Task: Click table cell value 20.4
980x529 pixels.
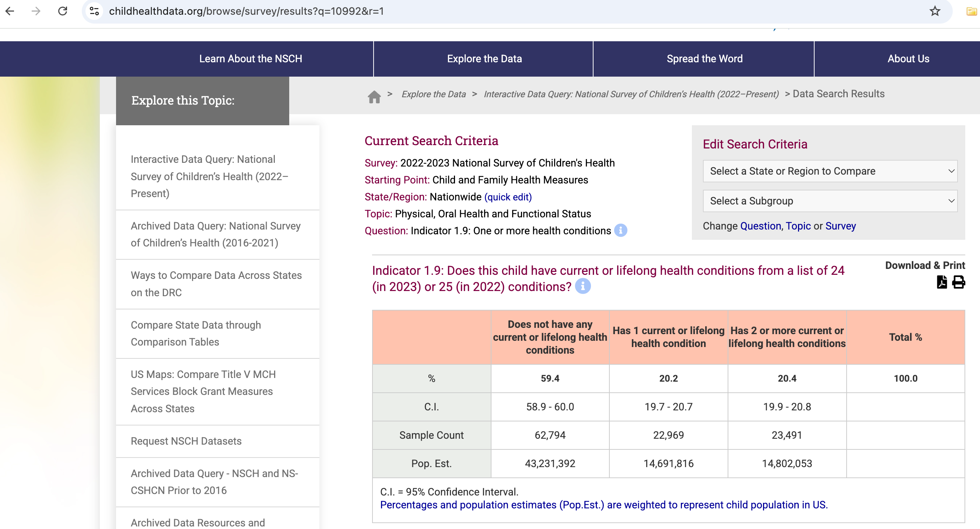Action: [x=787, y=378]
